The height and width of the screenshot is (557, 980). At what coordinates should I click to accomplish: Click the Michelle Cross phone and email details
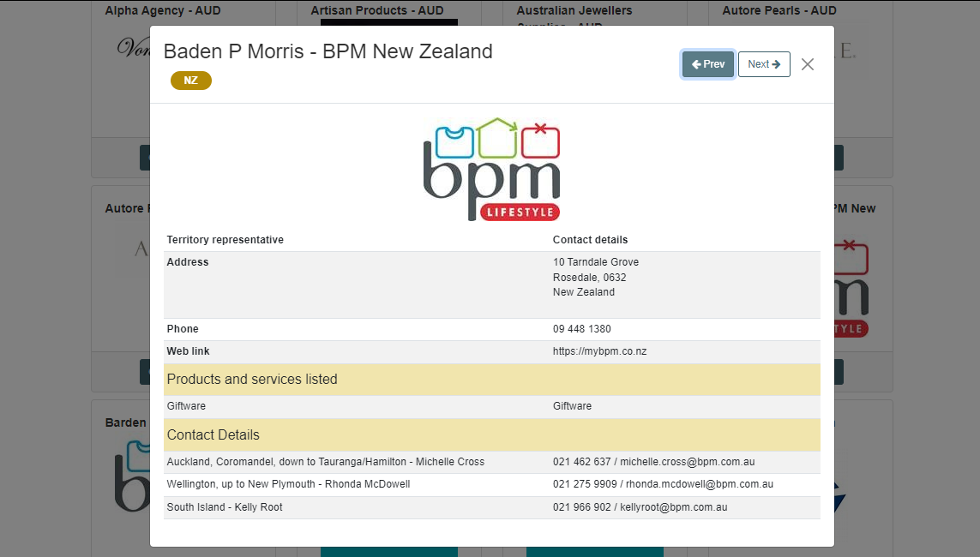653,462
